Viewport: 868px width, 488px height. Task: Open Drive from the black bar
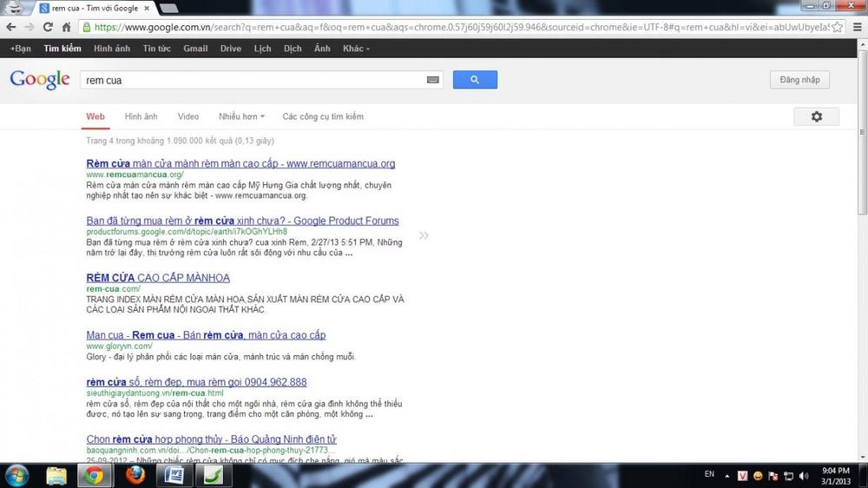[x=230, y=49]
